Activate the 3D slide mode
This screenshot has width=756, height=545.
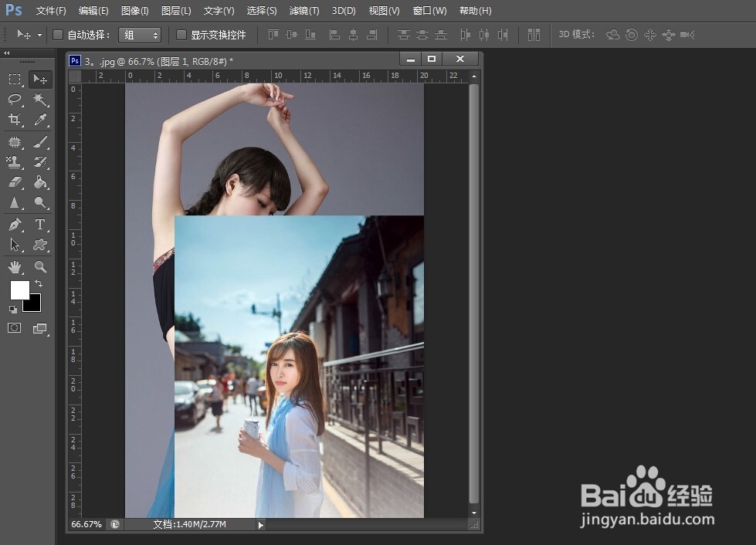[669, 35]
